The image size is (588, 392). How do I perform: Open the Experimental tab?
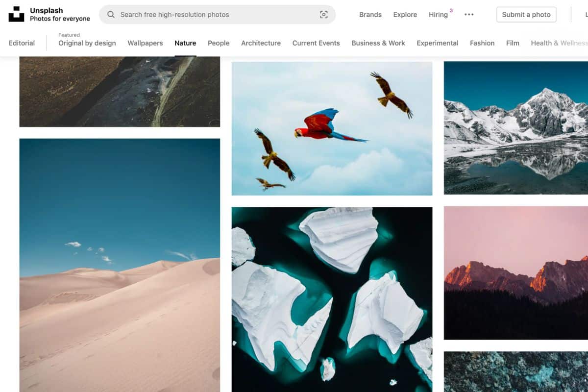tap(438, 43)
